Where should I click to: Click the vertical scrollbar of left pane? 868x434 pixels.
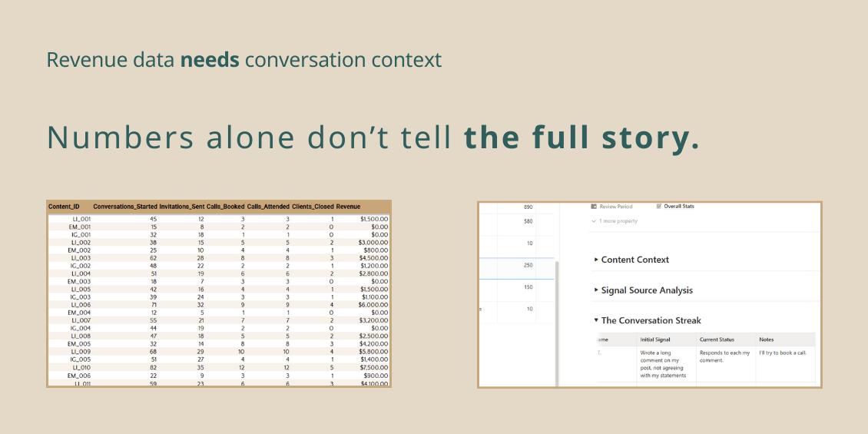pos(557,323)
